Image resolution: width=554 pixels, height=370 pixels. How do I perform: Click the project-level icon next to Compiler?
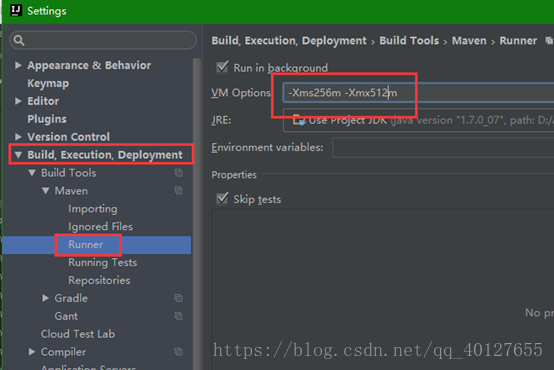[178, 352]
